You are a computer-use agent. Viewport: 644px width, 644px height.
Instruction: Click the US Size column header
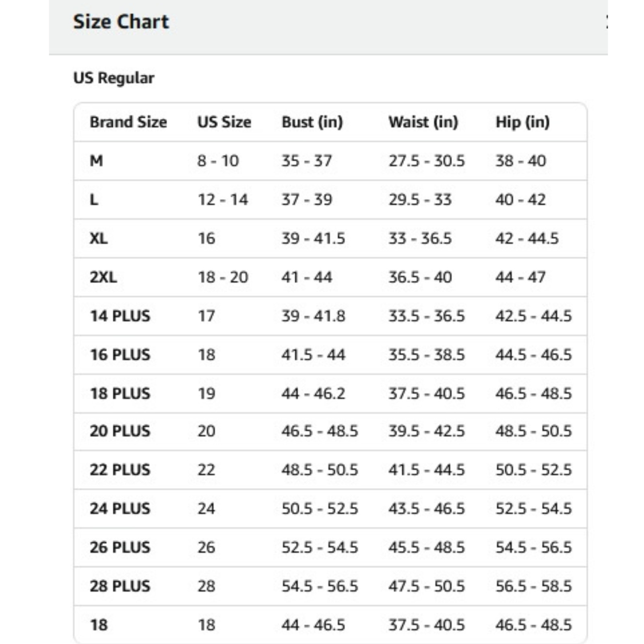224,122
